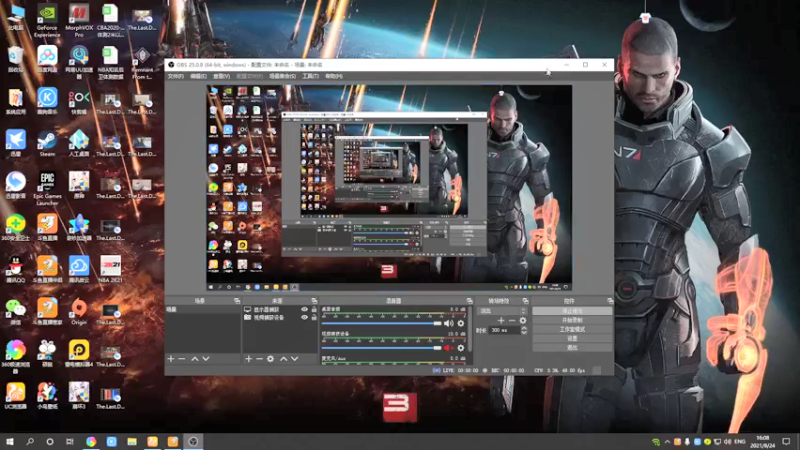Pop out the 控件 dock panel

click(x=610, y=301)
